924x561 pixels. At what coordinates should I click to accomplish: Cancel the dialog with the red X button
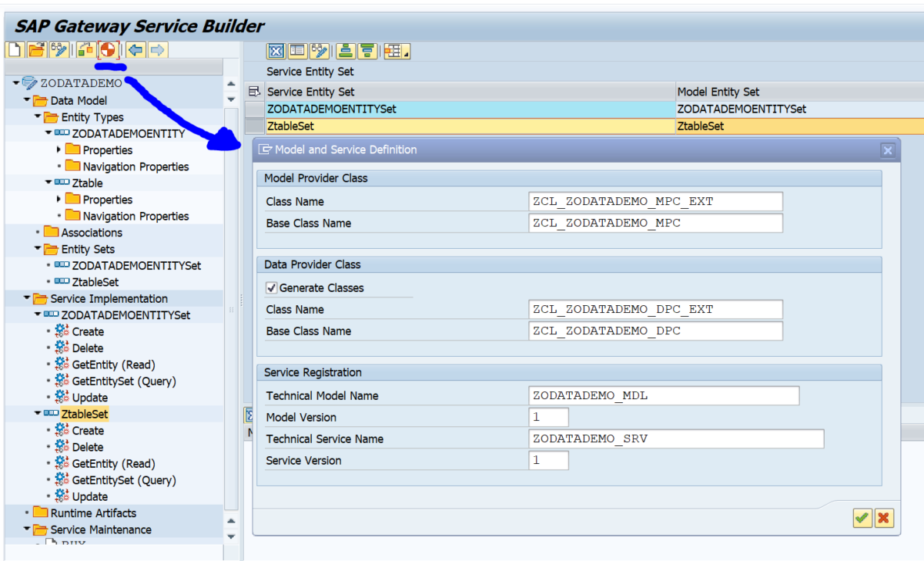coord(884,518)
